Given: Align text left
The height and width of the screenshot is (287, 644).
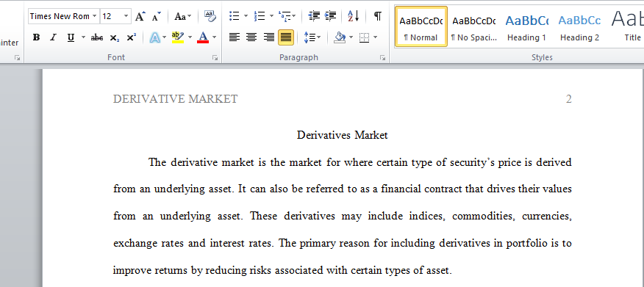Looking at the screenshot, I should click(234, 37).
